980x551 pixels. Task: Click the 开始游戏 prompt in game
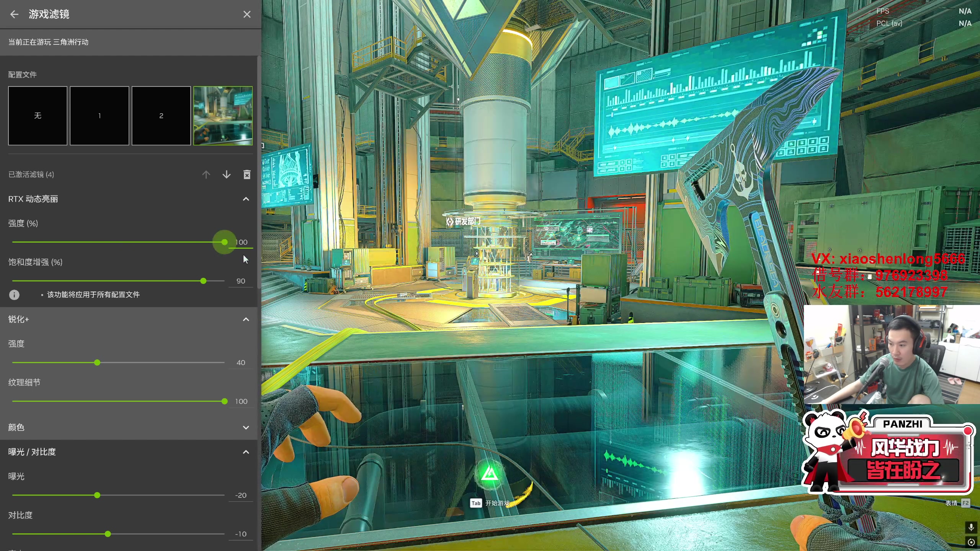[x=498, y=503]
